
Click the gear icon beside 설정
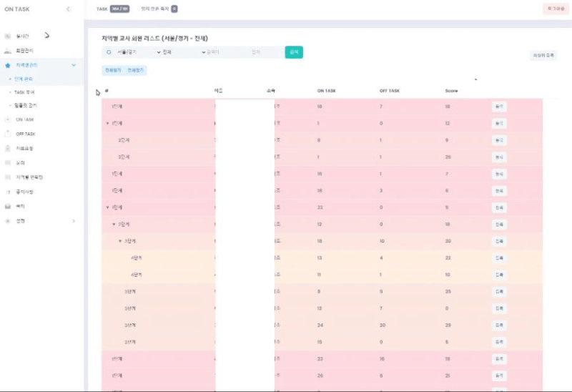pos(8,221)
